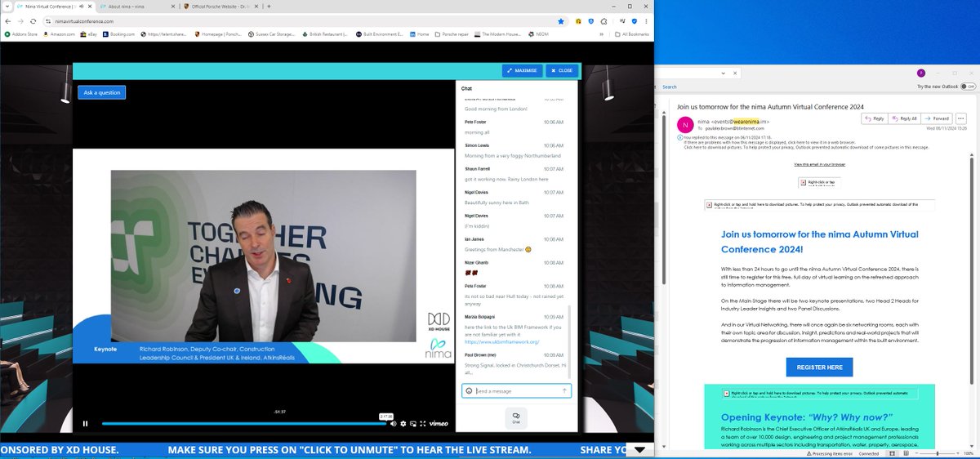Click the Maximise button above video
Image resolution: width=980 pixels, height=459 pixels.
522,70
